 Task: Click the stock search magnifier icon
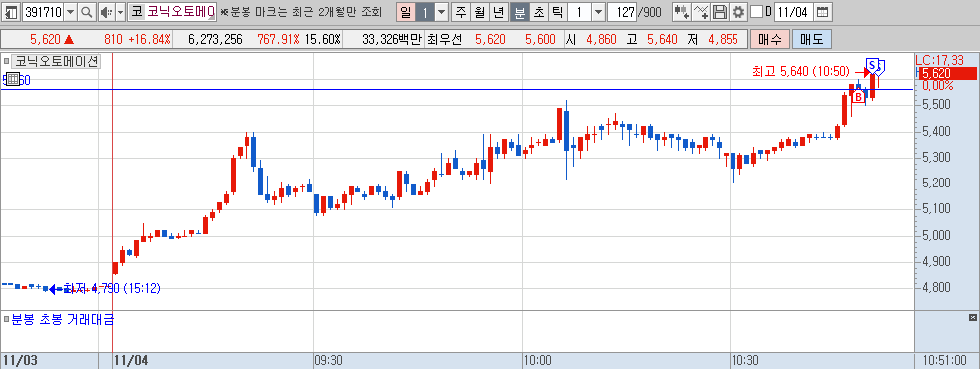(86, 12)
